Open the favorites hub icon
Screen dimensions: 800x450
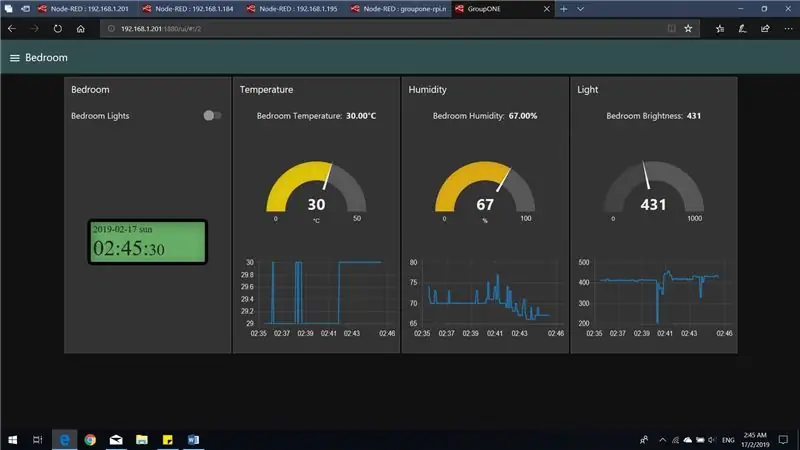point(720,29)
